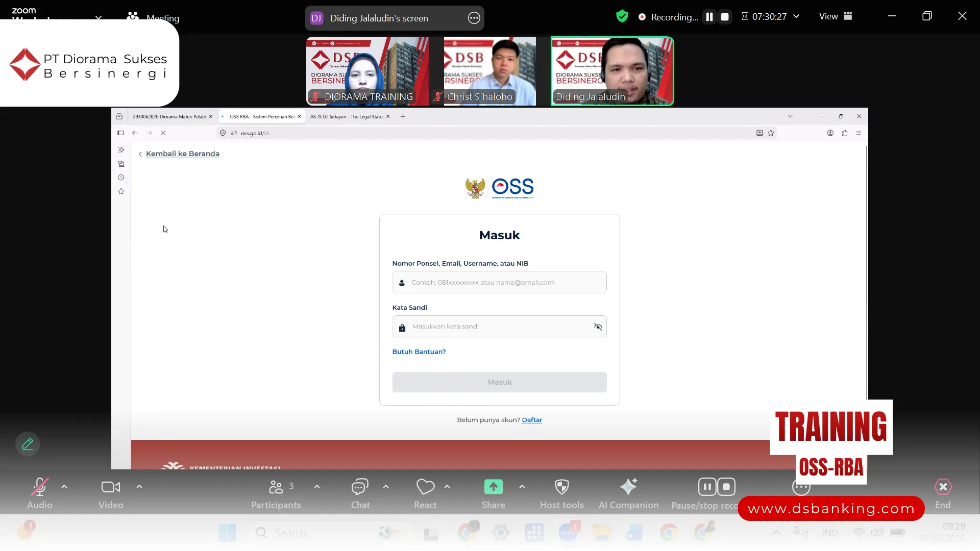This screenshot has height=551, width=980.
Task: Click the Windows Start button
Action: point(227,533)
